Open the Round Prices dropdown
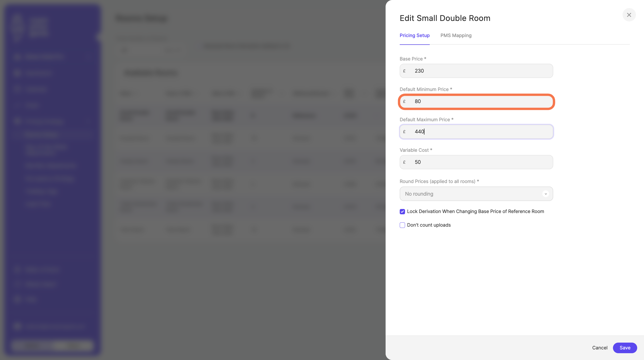The image size is (644, 360). (476, 194)
